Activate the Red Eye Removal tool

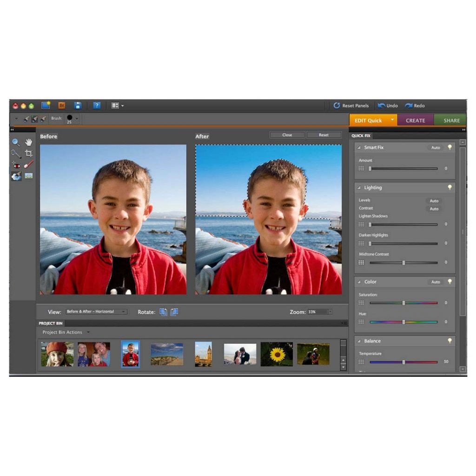(x=16, y=165)
